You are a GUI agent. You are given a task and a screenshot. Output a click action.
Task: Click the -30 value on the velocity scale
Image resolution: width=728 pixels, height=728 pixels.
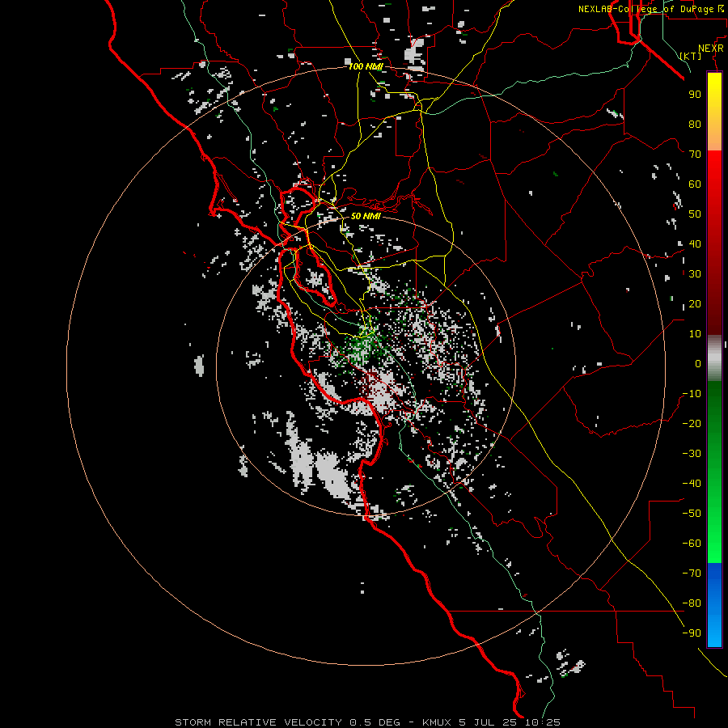pyautogui.click(x=692, y=454)
